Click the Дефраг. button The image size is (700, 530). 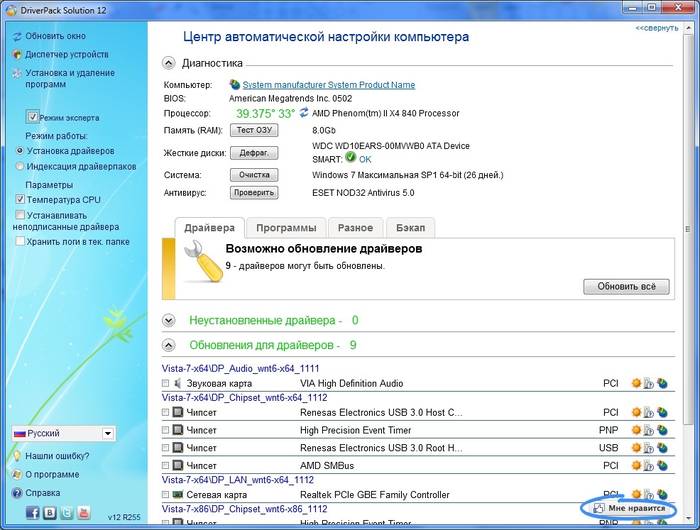click(x=254, y=153)
